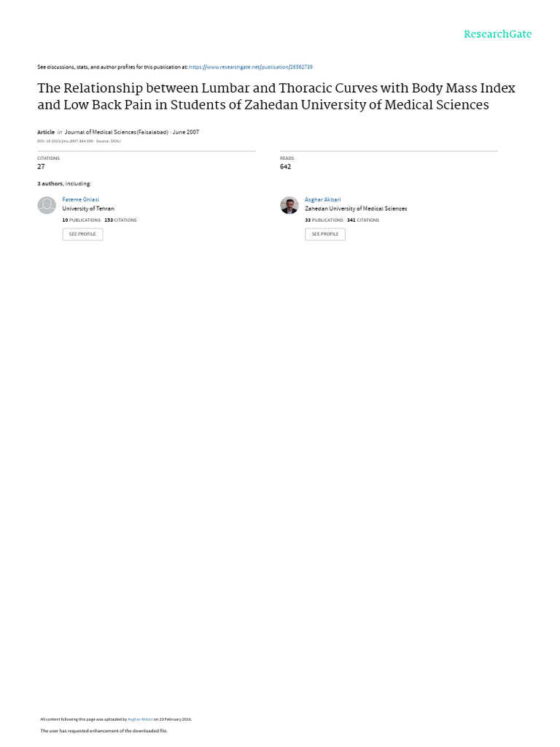Image resolution: width=560 pixels, height=747 pixels.
Task: Click the Journal of Medical Sciences (Faisalabad) name
Action: pos(116,132)
